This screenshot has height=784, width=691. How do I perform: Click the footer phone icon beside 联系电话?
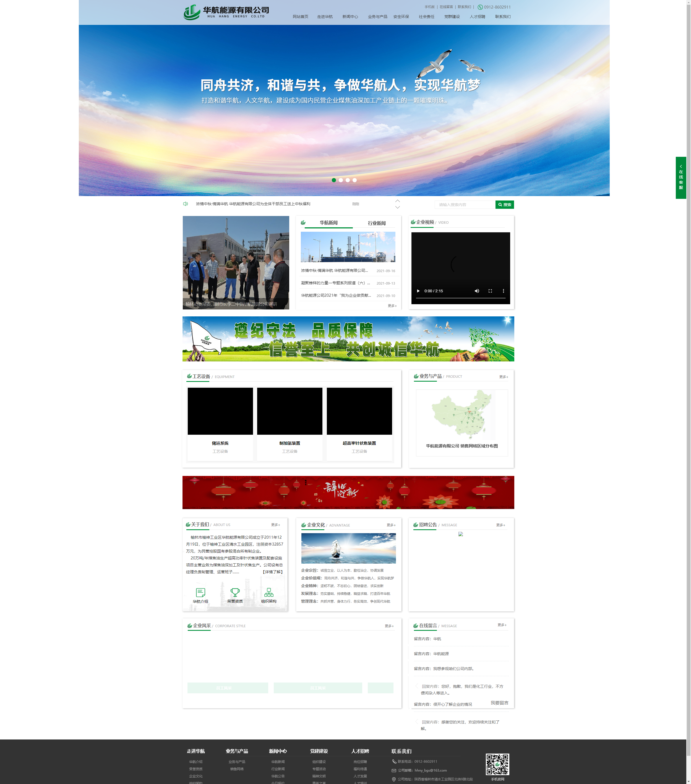(x=394, y=761)
